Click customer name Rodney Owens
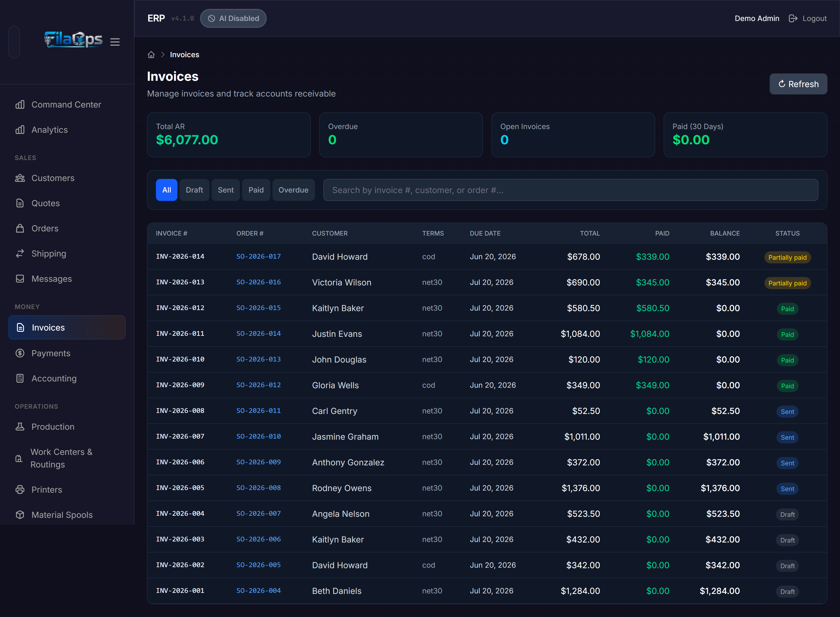The width and height of the screenshot is (840, 617). tap(342, 488)
